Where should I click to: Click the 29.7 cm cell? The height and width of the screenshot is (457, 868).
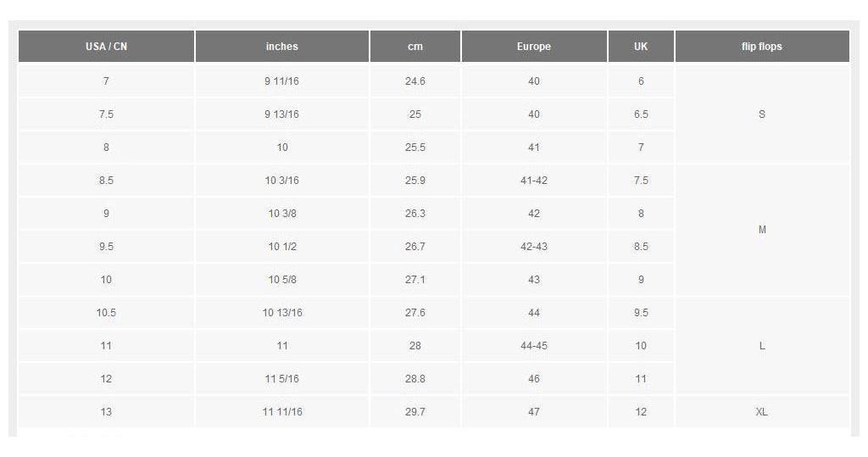click(415, 412)
